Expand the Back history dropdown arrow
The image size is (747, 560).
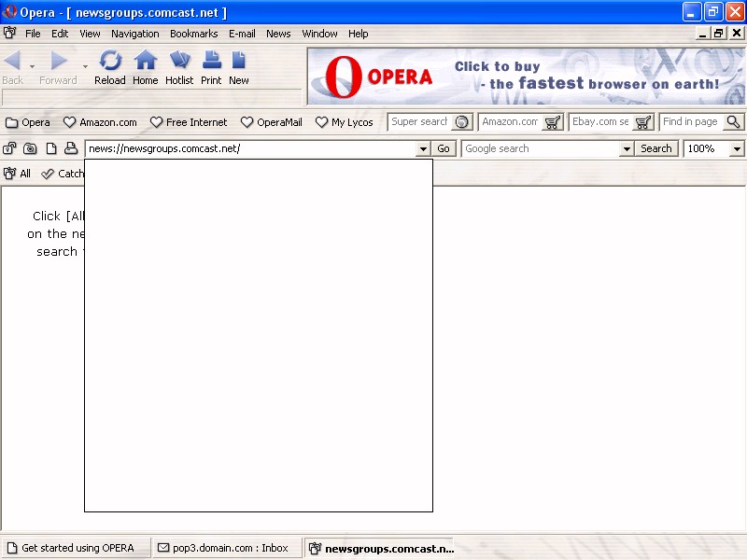click(x=32, y=66)
